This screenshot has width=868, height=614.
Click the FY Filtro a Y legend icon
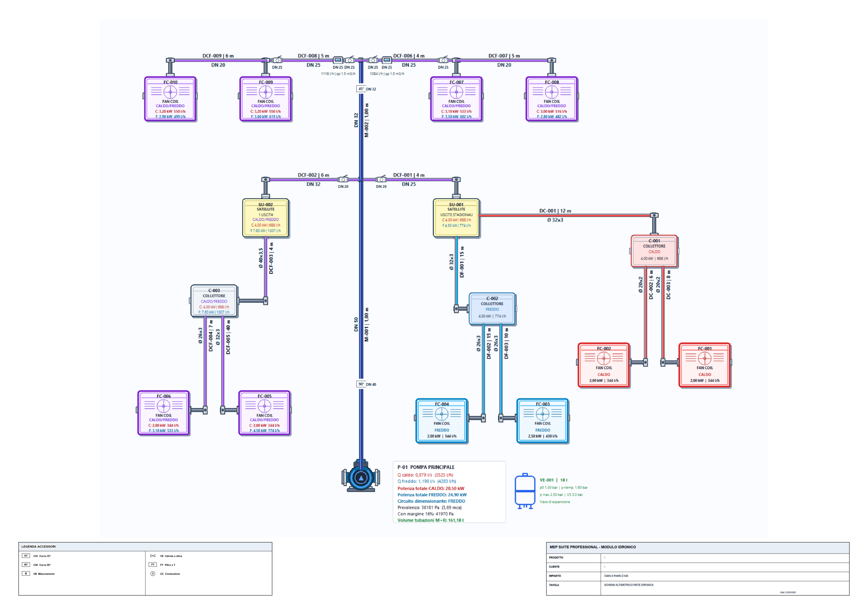pyautogui.click(x=153, y=564)
